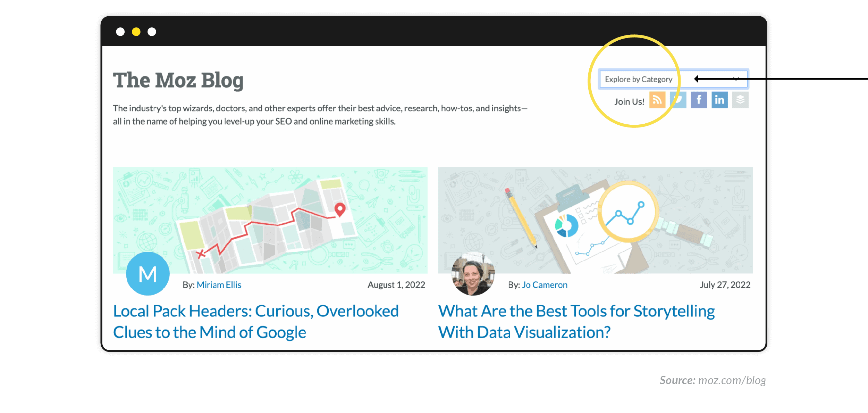Screen dimensions: 868x413
Task: Click the yellow window control dot
Action: coord(136,32)
